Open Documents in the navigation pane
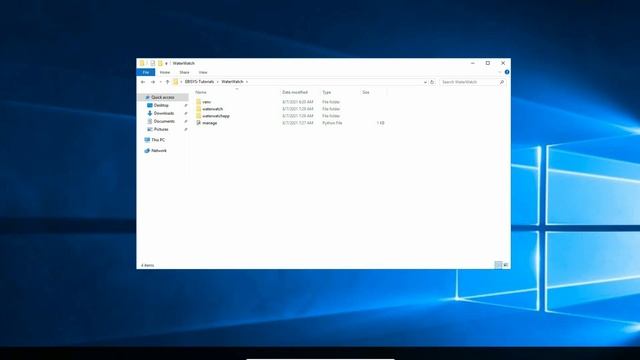 pyautogui.click(x=164, y=121)
